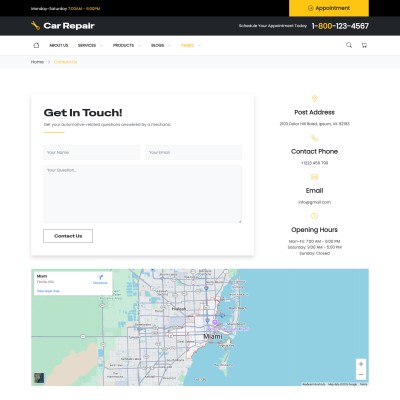Click Sunday: Closed text
Screen dimensions: 400x400
pyautogui.click(x=314, y=253)
